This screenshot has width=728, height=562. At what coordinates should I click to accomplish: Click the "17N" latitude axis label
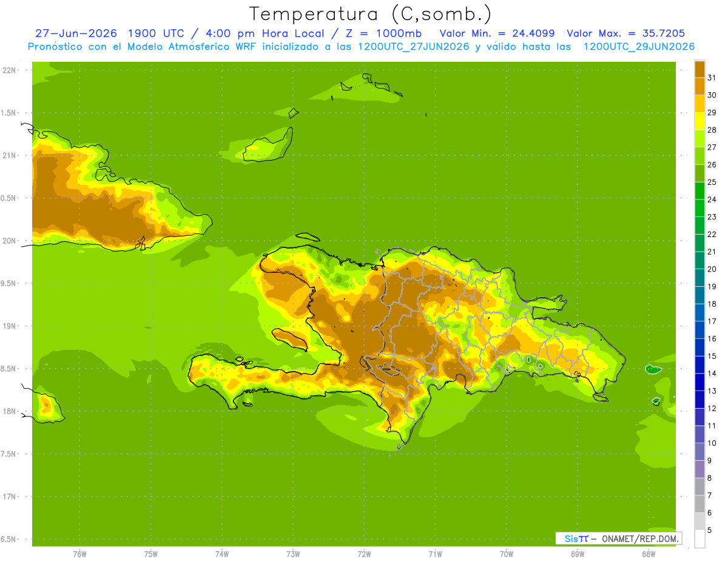pyautogui.click(x=9, y=497)
